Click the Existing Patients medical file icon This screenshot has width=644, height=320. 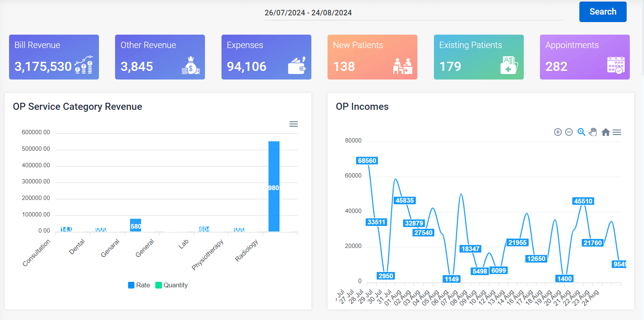coord(509,65)
